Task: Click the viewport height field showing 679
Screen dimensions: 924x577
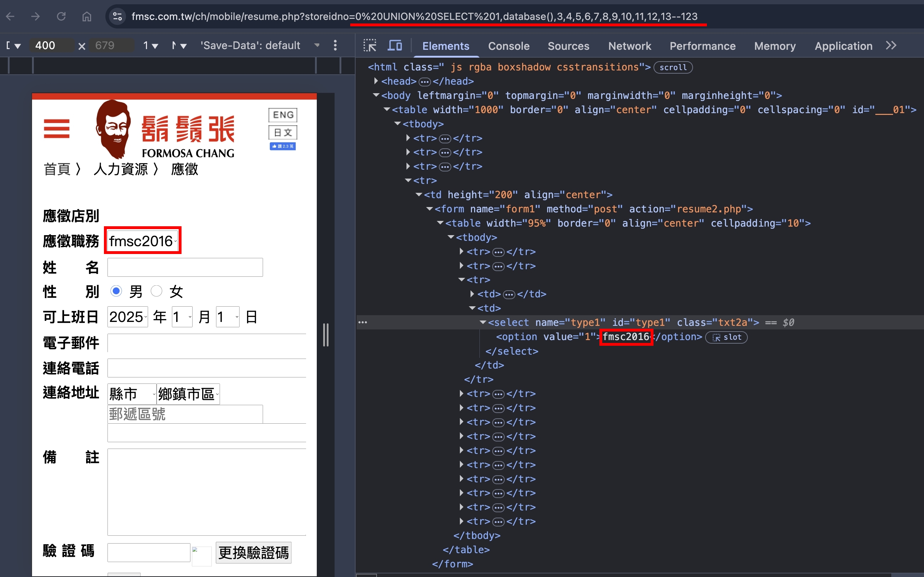Action: [111, 46]
